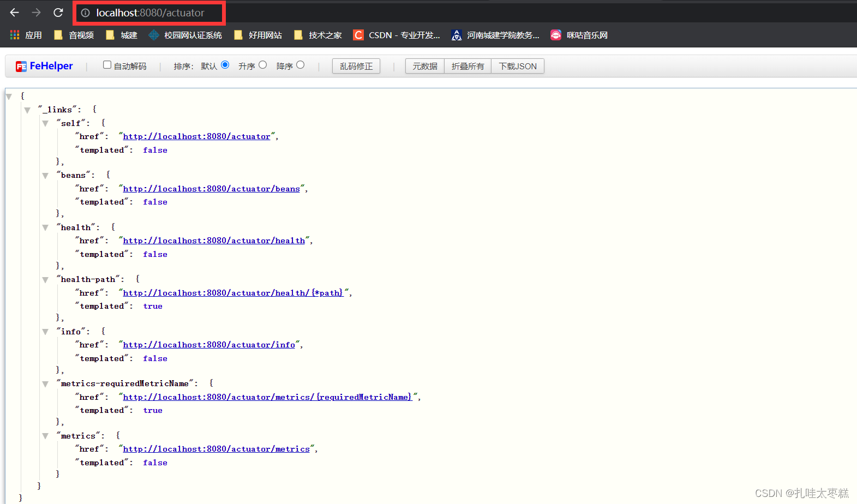Screen dimensions: 857x504
Task: Click the 折叠所有 button
Action: click(x=468, y=66)
